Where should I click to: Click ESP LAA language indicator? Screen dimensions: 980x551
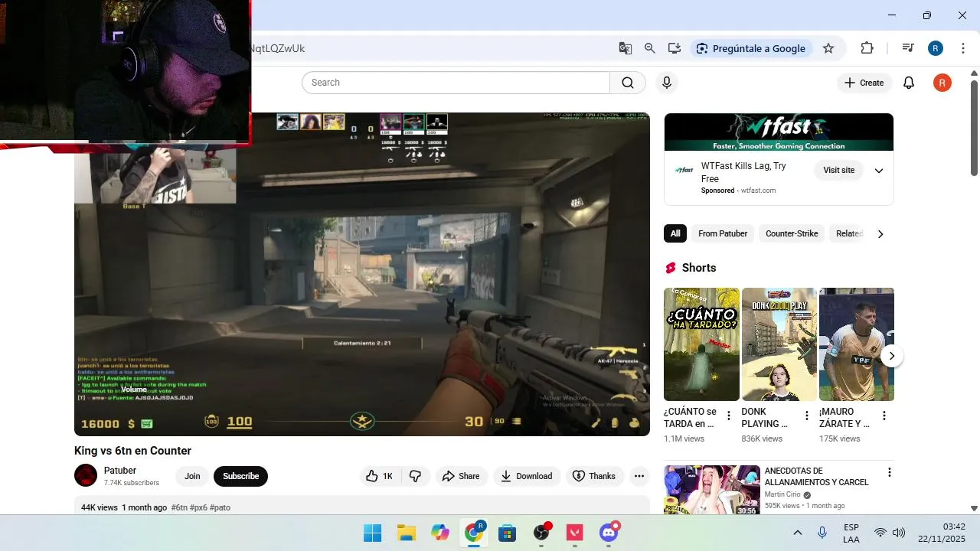[x=851, y=533]
